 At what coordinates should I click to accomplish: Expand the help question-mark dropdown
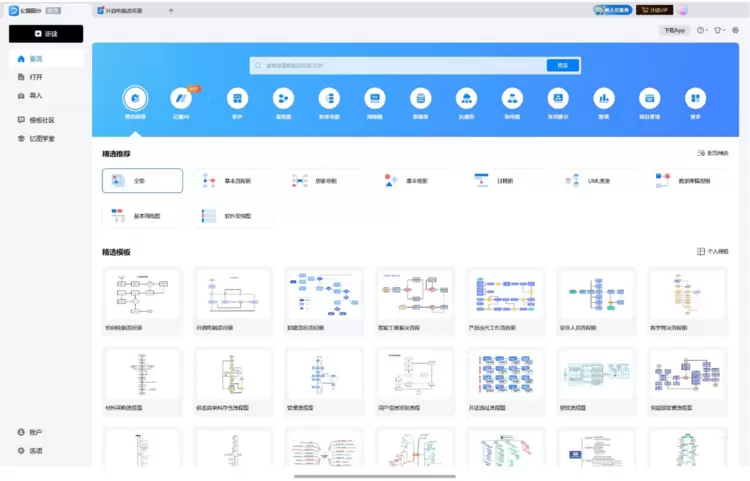point(702,30)
